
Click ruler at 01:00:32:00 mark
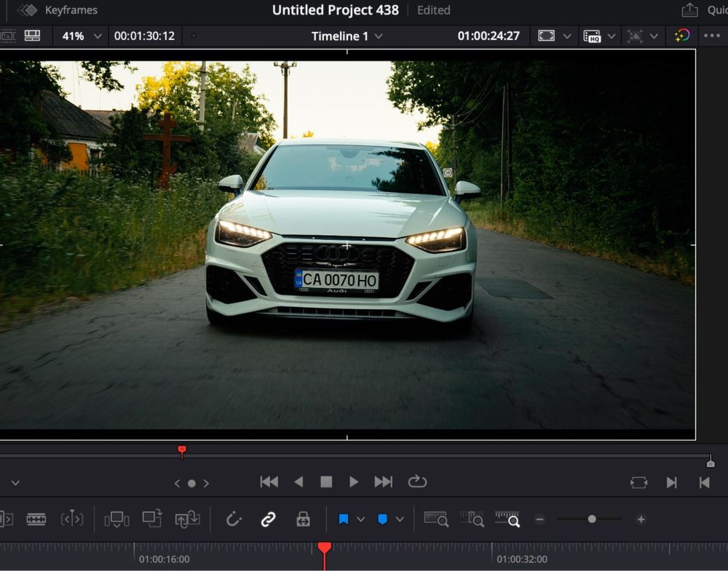522,559
